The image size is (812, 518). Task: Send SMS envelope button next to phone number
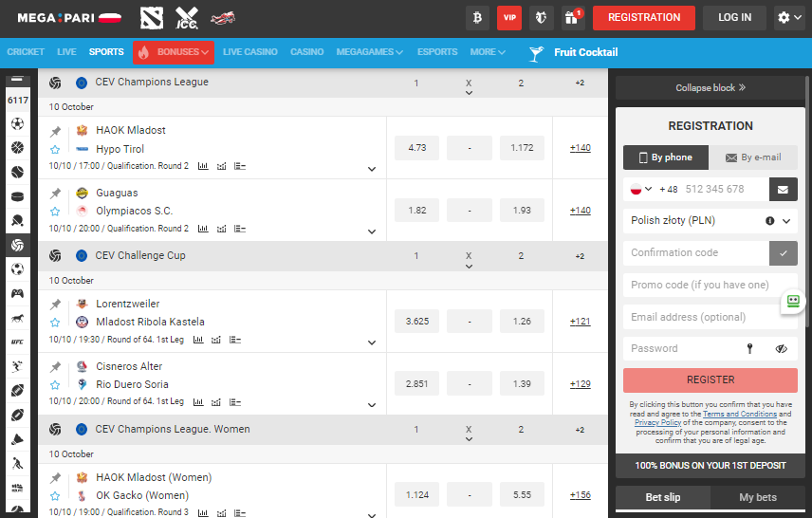click(x=783, y=190)
